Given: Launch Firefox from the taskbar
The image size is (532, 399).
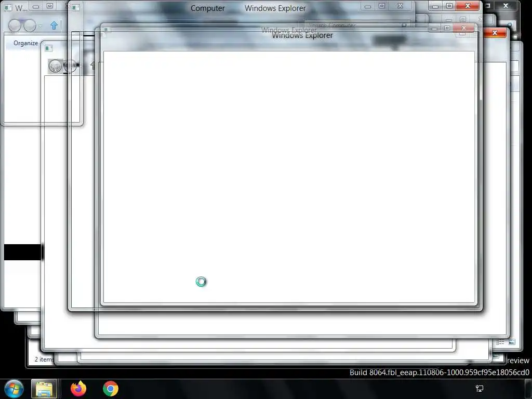Looking at the screenshot, I should tap(78, 389).
